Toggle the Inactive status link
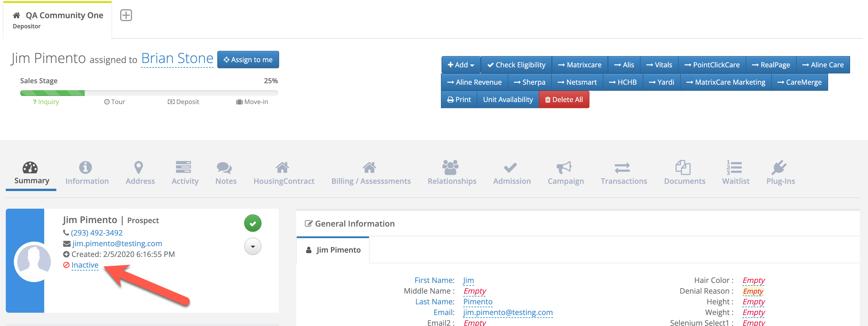The width and height of the screenshot is (868, 326). [x=85, y=265]
